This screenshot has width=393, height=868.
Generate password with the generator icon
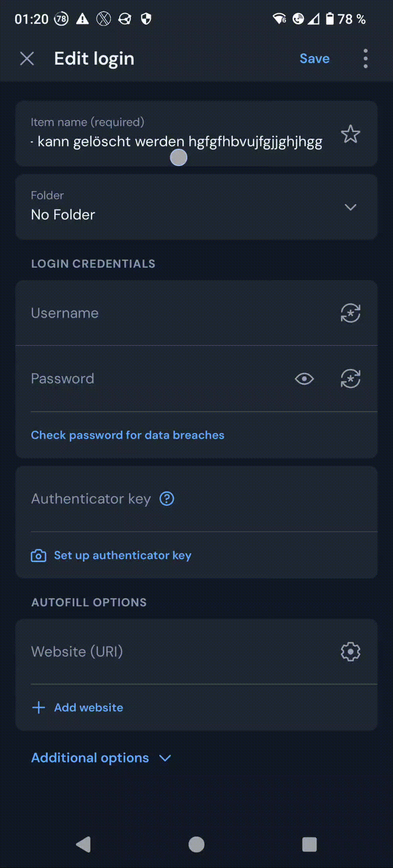point(350,379)
